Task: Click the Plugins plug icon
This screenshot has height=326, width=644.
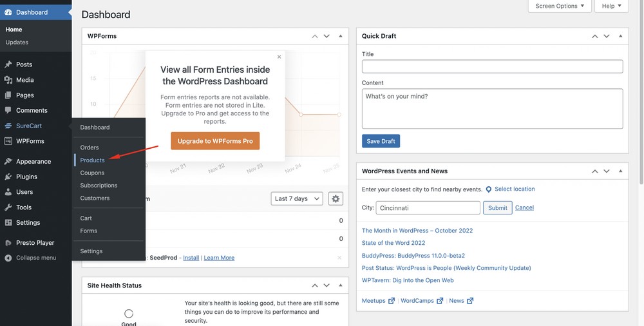Action: (x=8, y=177)
